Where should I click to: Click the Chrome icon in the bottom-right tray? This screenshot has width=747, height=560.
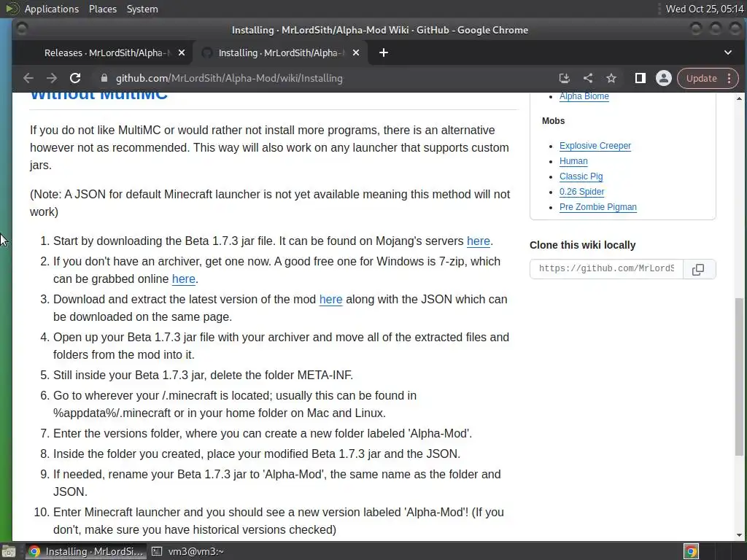click(692, 551)
